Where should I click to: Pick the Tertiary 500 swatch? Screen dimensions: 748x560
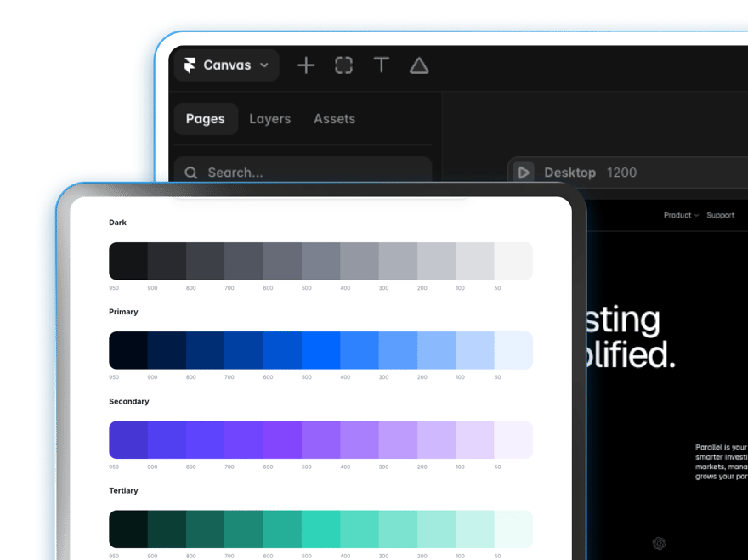click(321, 529)
